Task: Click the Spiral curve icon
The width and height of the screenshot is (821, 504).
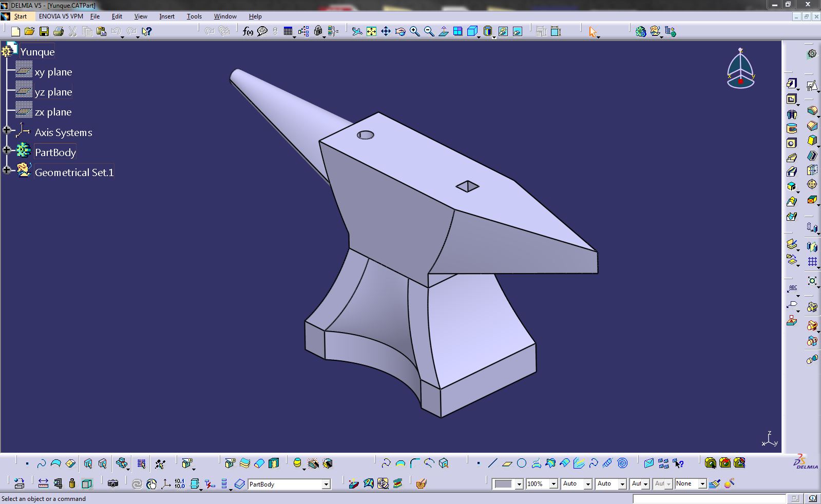Action: (x=622, y=463)
